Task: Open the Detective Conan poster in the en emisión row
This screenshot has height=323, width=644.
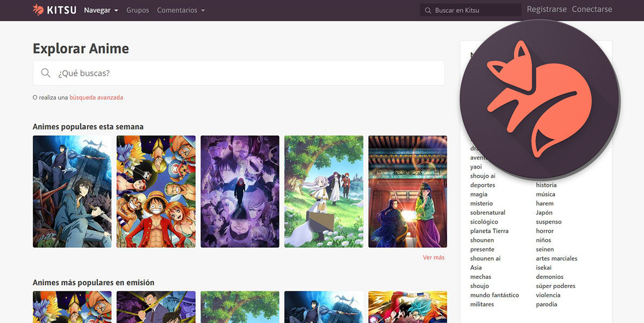Action: click(156, 307)
